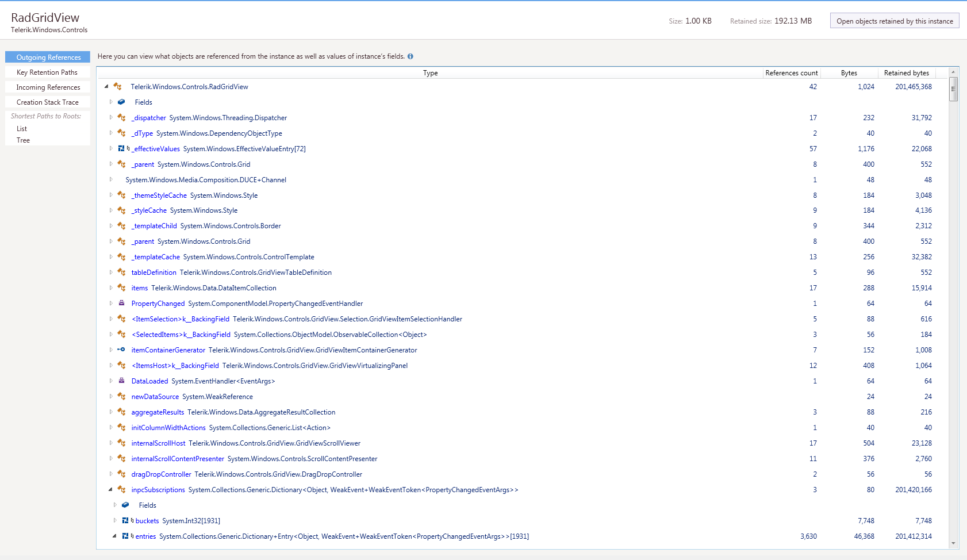Expand the tableDefinition node
The image size is (967, 560).
click(x=111, y=273)
